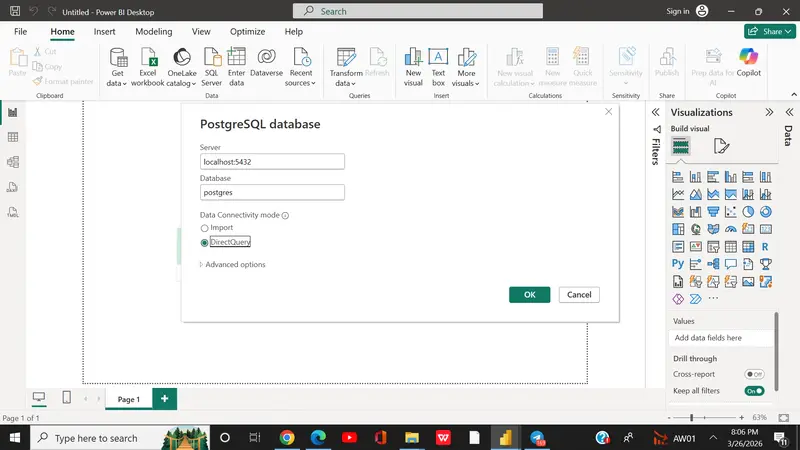Image resolution: width=800 pixels, height=450 pixels.
Task: Open the File menu
Action: (x=20, y=32)
